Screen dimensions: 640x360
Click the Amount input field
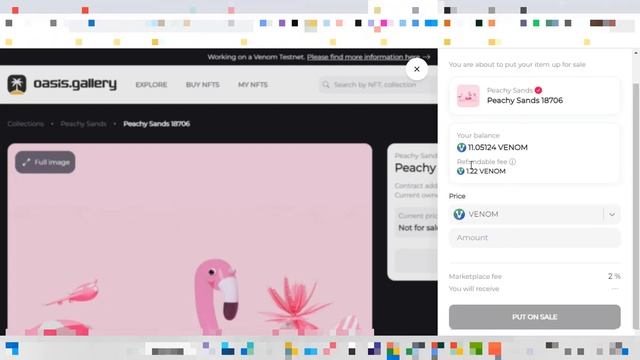535,238
